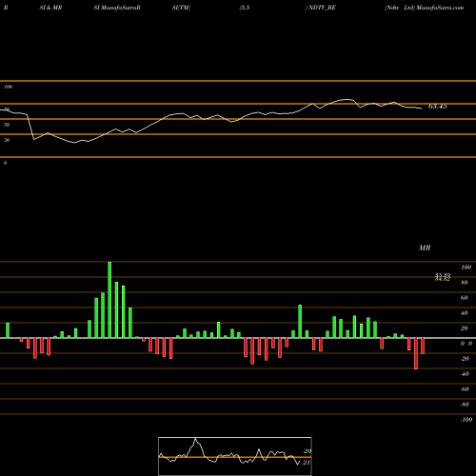Viewport: 476px width, 476px height.
Task: Click the '80' tick on MR axis
Action: point(465,283)
